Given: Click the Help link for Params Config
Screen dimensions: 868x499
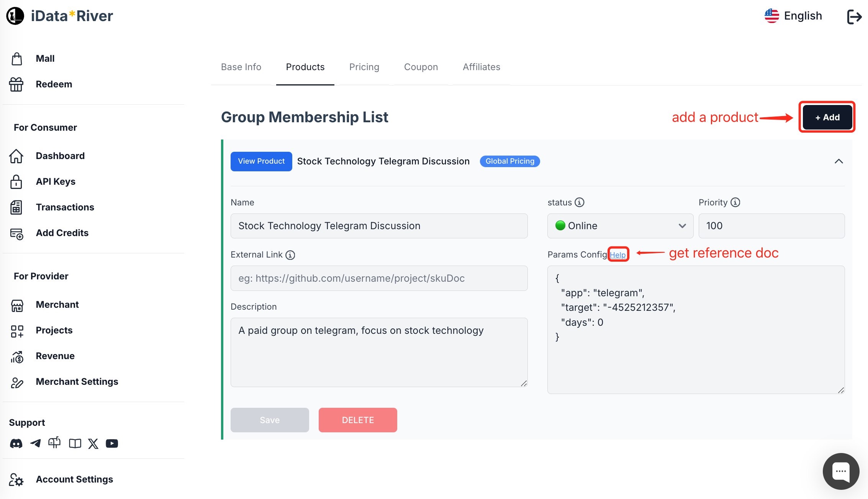Looking at the screenshot, I should [x=617, y=254].
